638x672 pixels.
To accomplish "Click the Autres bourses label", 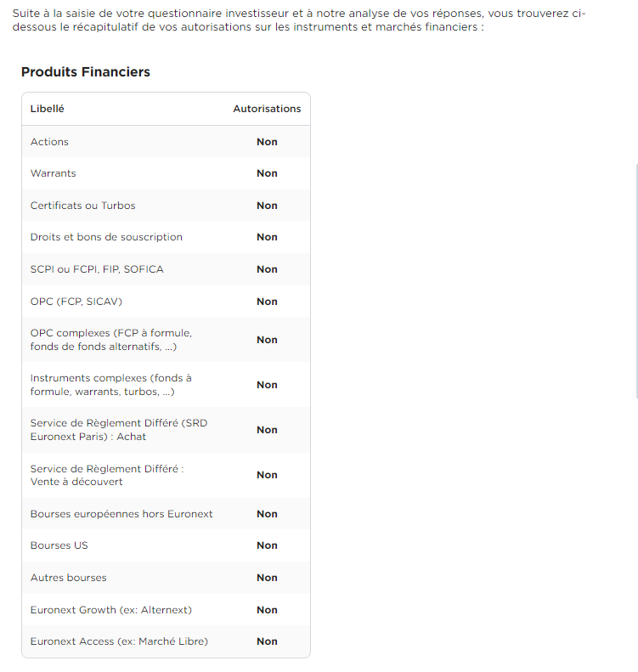I will [68, 578].
